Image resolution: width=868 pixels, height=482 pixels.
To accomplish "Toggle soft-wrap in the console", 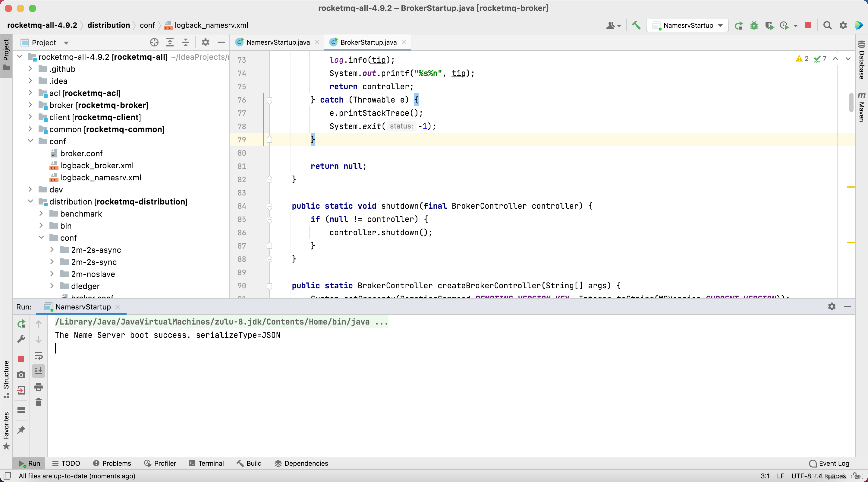I will coord(38,355).
